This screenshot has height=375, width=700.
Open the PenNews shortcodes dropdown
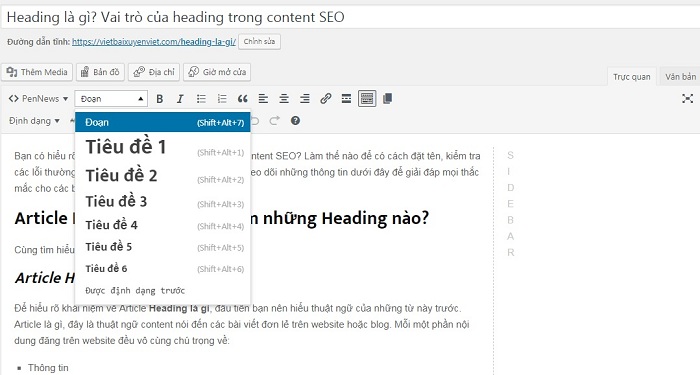point(38,99)
